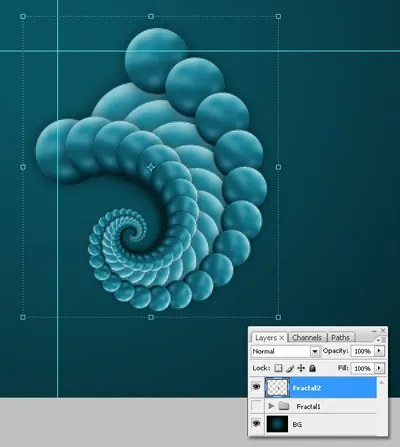This screenshot has height=447, width=400.
Task: Click the Fractal1 group folder icon
Action: pyautogui.click(x=284, y=406)
